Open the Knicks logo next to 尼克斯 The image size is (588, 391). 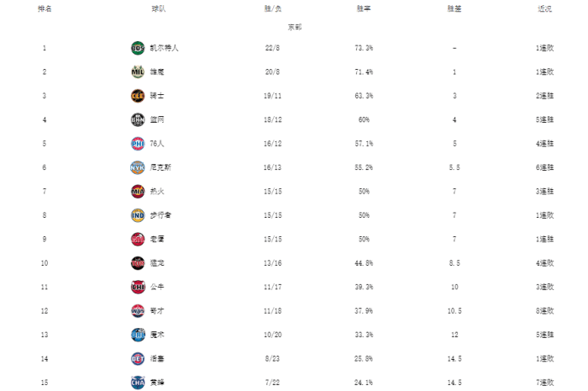(x=138, y=167)
